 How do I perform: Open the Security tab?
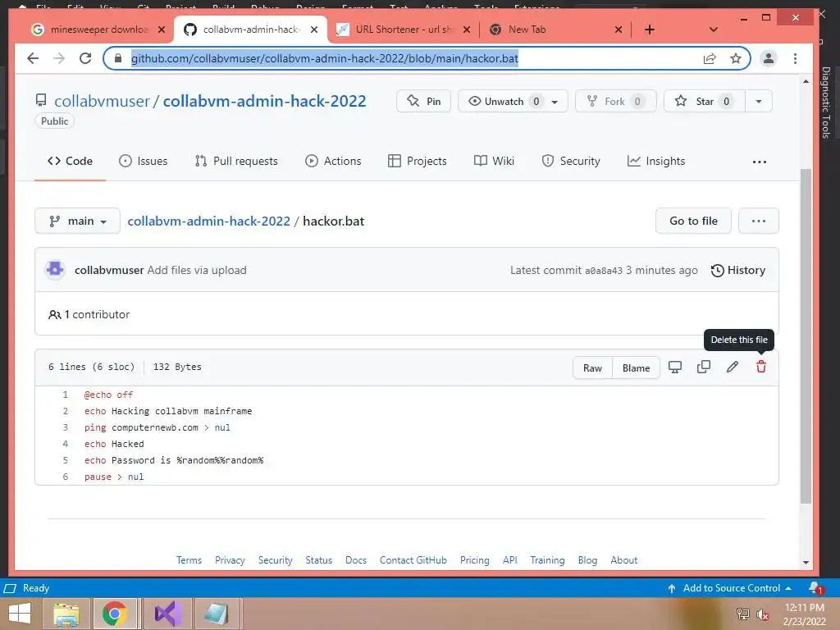pyautogui.click(x=571, y=161)
